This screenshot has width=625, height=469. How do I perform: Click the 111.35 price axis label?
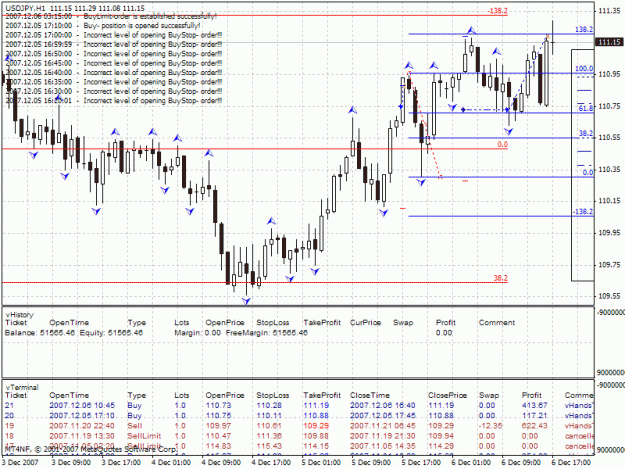point(609,11)
